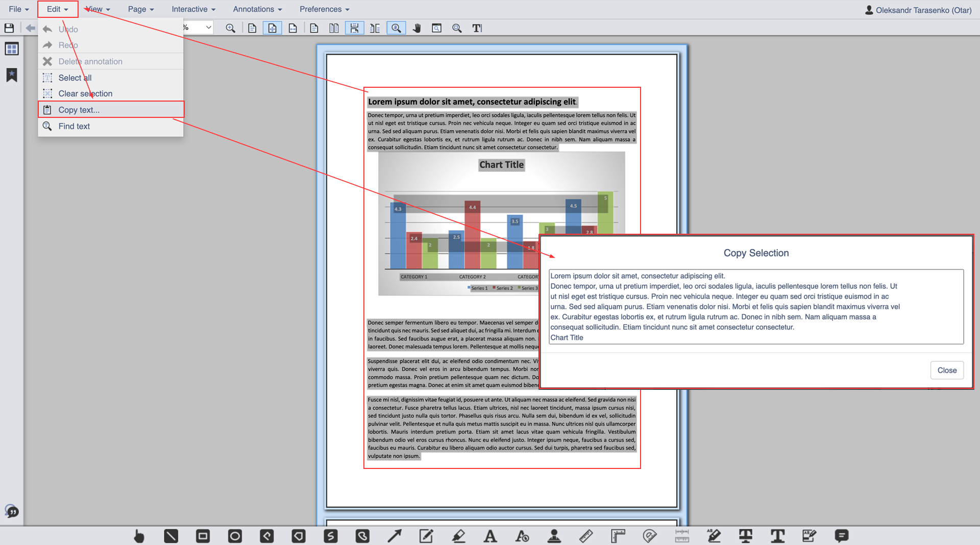
Task: Open the bookmarks sidebar panel
Action: pos(11,75)
